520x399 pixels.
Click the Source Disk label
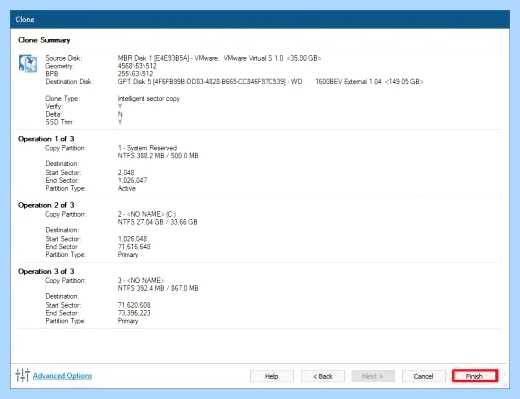(63, 58)
